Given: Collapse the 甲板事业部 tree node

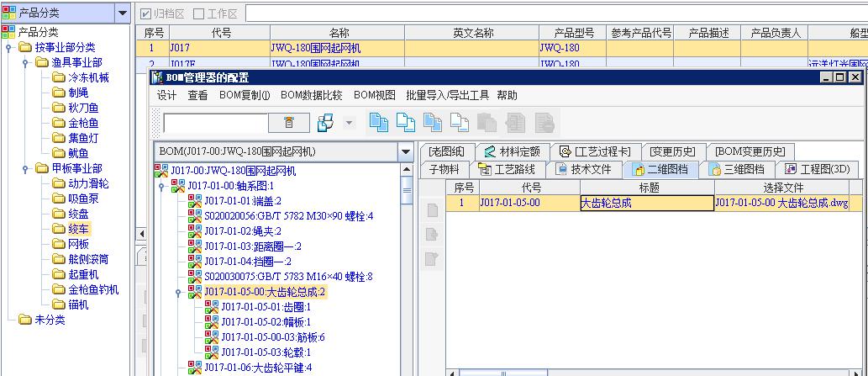Looking at the screenshot, I should coord(25,168).
